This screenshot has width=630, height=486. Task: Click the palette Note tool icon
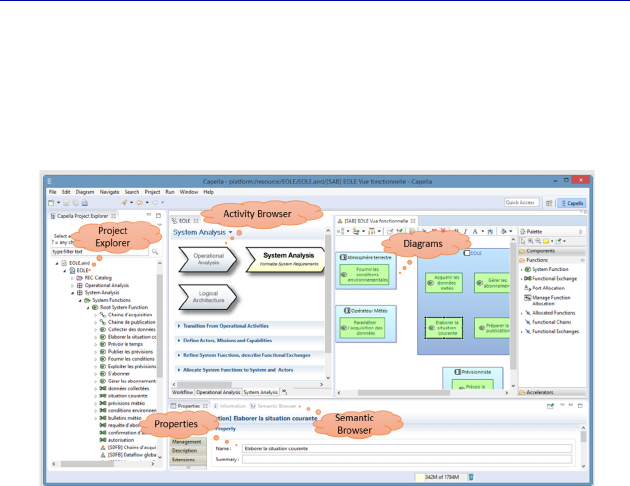click(x=546, y=241)
